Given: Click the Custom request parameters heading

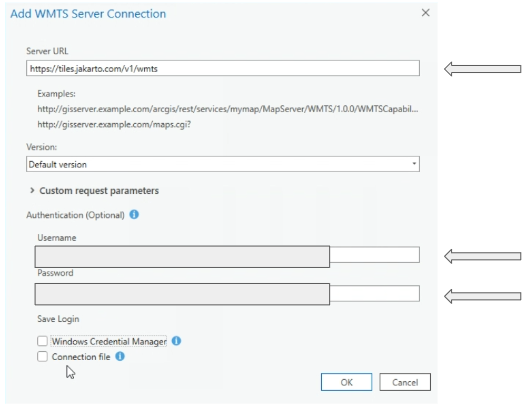Looking at the screenshot, I should click(99, 191).
